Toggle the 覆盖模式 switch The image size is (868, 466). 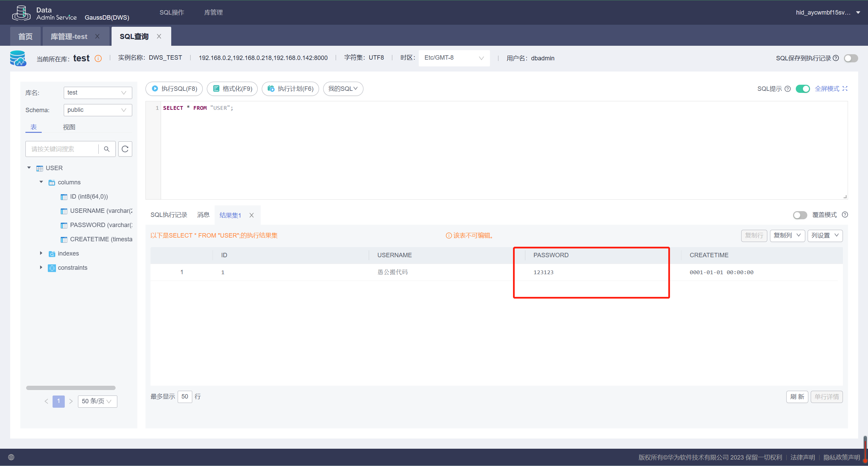coord(800,215)
